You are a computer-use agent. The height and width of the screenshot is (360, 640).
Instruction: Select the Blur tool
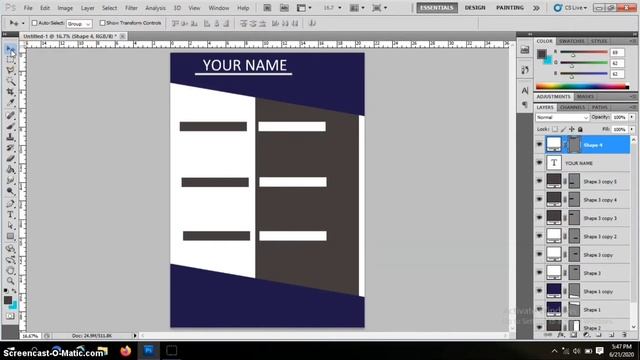(10, 180)
